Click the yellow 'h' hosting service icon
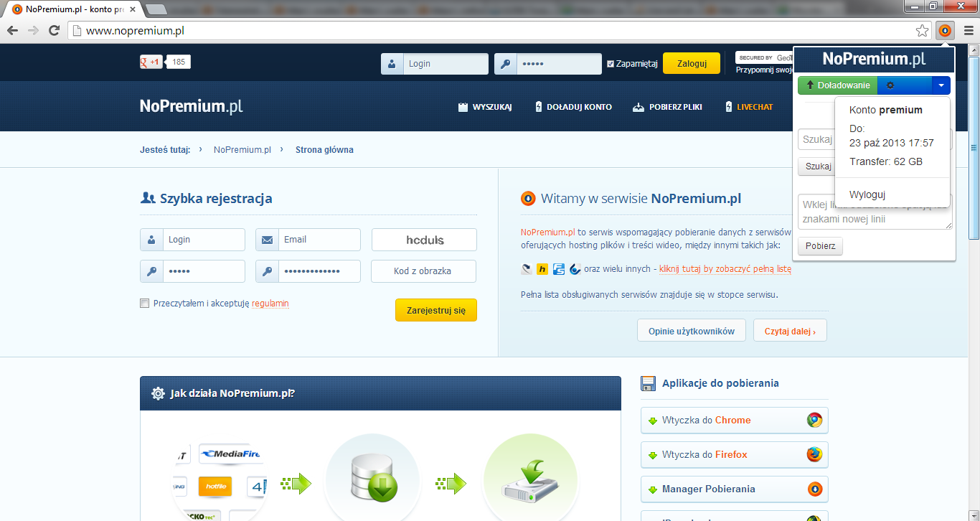This screenshot has width=980, height=521. pos(542,269)
